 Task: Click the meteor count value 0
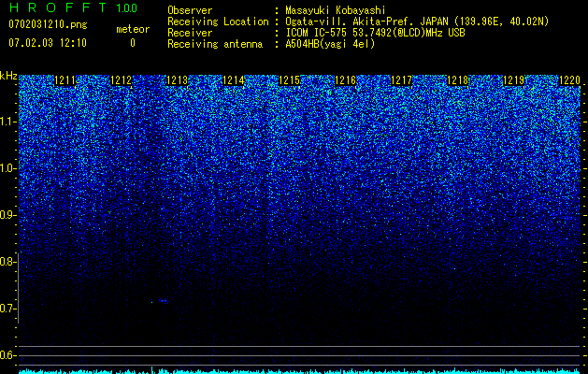pyautogui.click(x=133, y=43)
